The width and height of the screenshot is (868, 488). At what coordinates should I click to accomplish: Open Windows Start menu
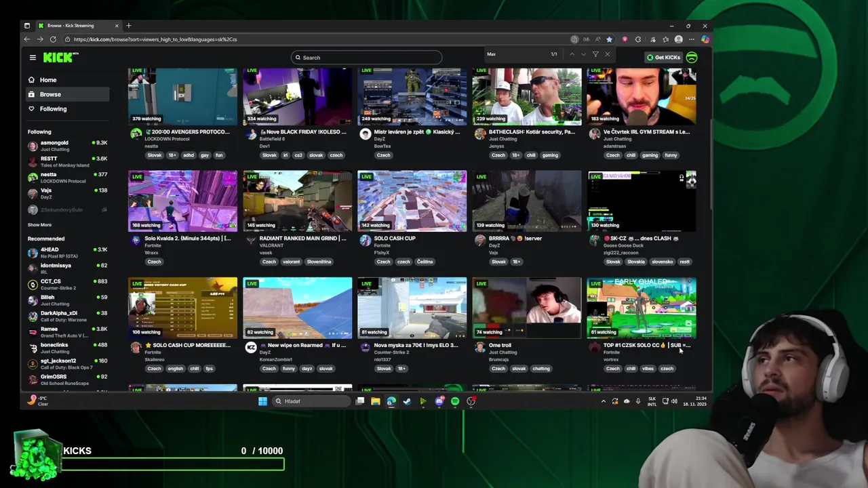coord(262,401)
